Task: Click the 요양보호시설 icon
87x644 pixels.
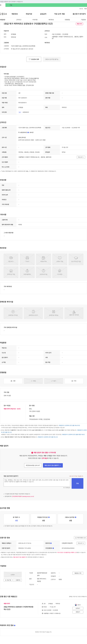Action: [x=43, y=272]
